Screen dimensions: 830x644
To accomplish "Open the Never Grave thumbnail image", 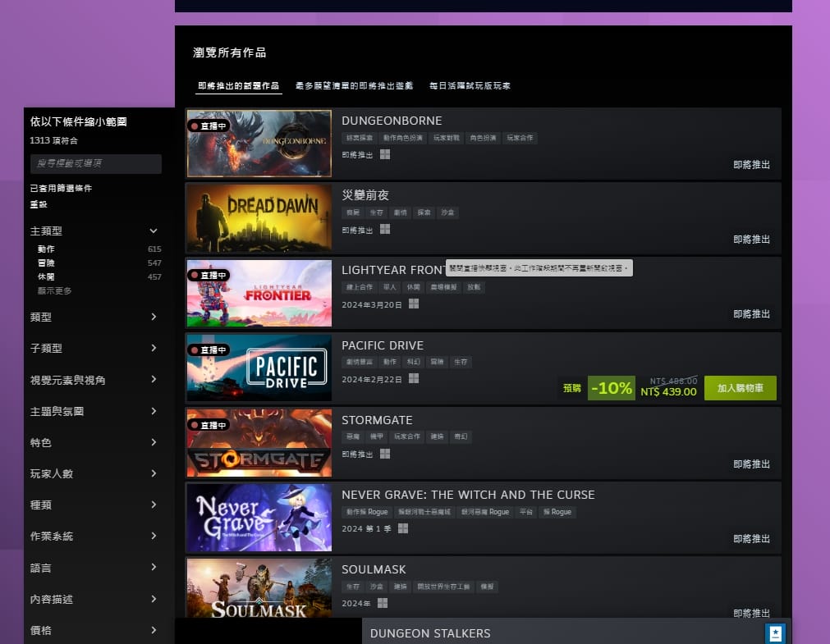I will pos(259,517).
